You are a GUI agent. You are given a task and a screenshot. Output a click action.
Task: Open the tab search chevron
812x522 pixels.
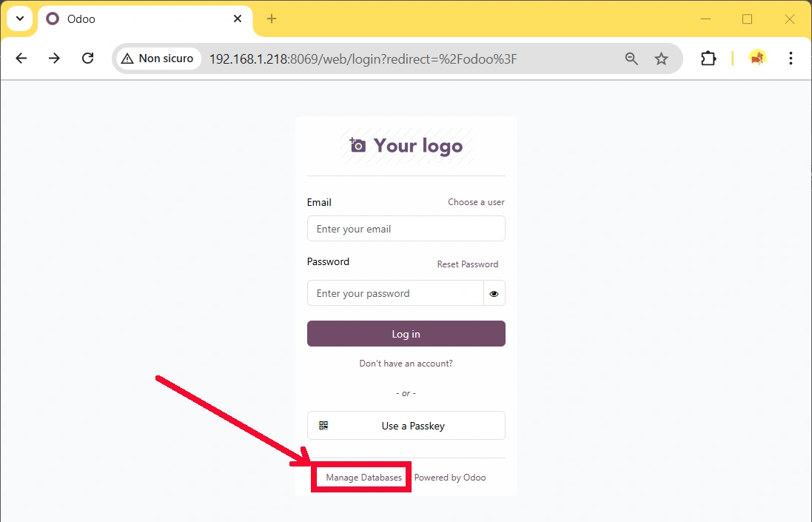(x=19, y=19)
